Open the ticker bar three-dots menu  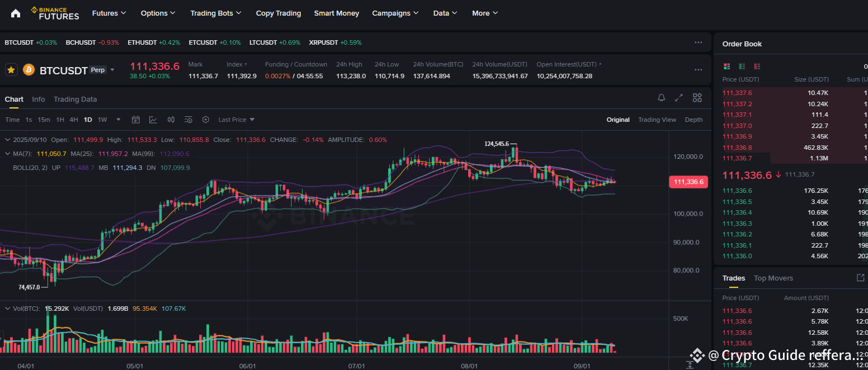coord(698,42)
